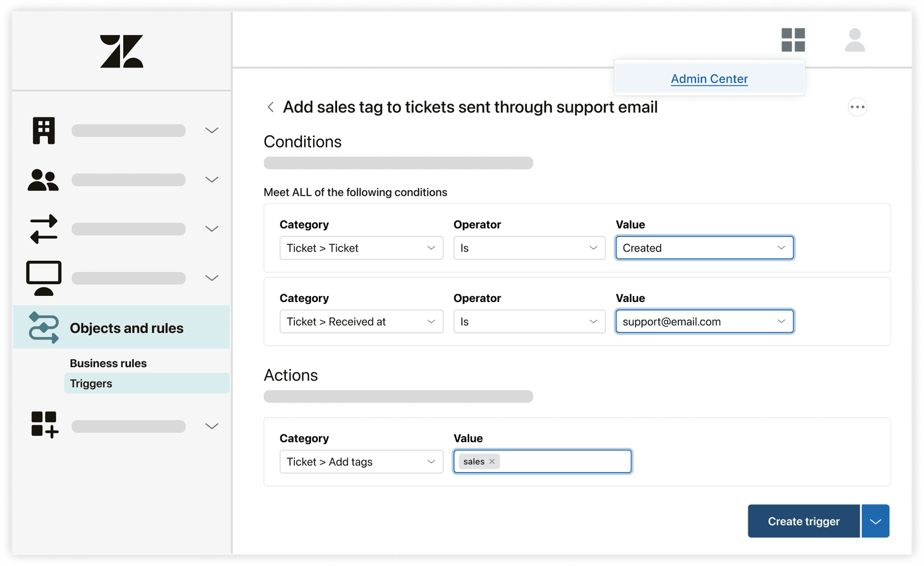The image size is (924, 566).
Task: Click the Create trigger button
Action: click(803, 521)
